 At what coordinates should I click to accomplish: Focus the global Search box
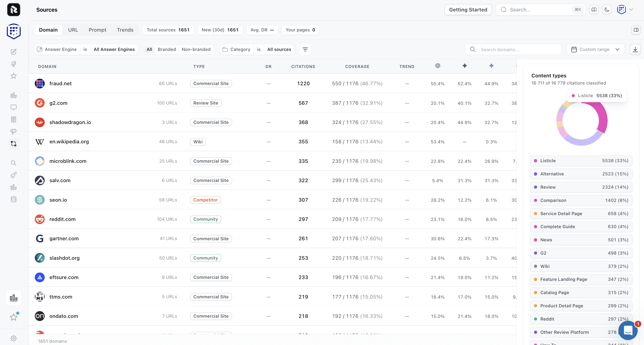540,10
